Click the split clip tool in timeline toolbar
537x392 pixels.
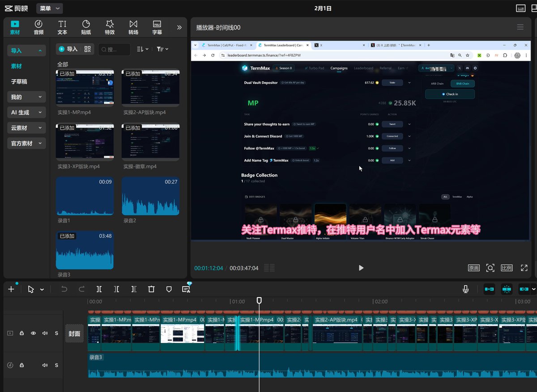99,289
